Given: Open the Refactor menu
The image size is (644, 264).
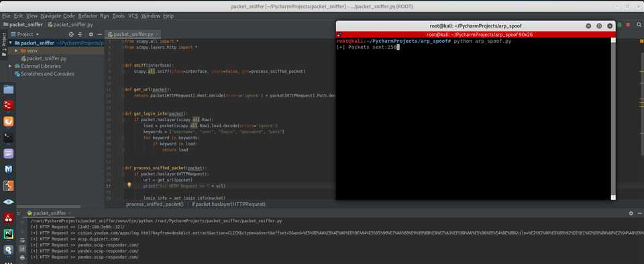Looking at the screenshot, I should 87,16.
